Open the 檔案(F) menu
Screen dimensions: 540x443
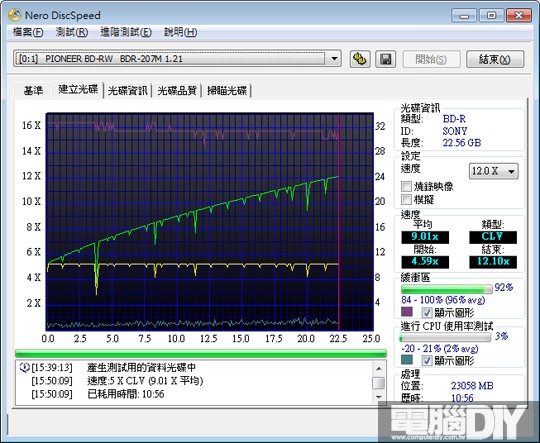click(28, 32)
